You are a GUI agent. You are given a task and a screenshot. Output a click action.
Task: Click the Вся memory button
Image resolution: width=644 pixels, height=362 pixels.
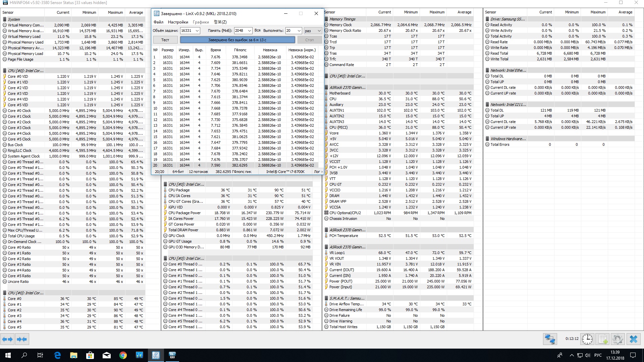(257, 31)
